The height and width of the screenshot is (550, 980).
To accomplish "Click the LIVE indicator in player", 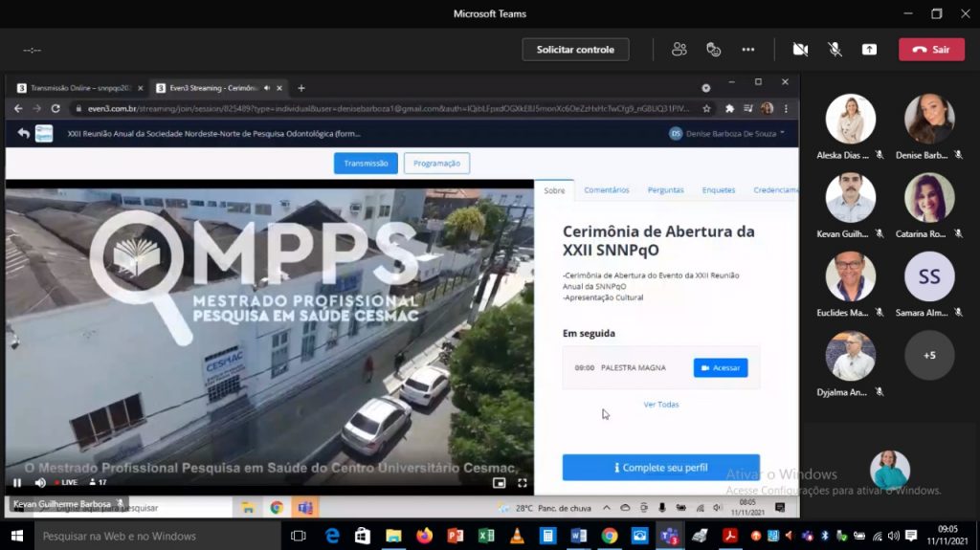I will coord(66,482).
